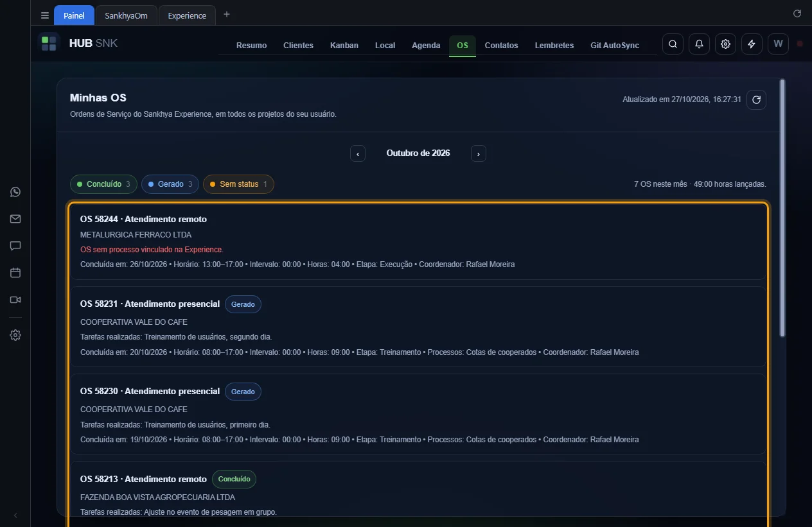812x527 pixels.
Task: Click the Gerado badge on OS 58231
Action: 243,304
